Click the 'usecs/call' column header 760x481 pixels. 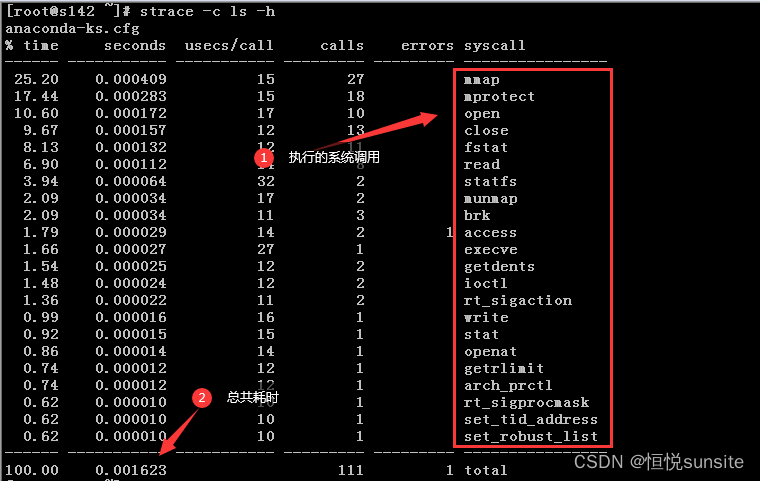pyautogui.click(x=229, y=46)
